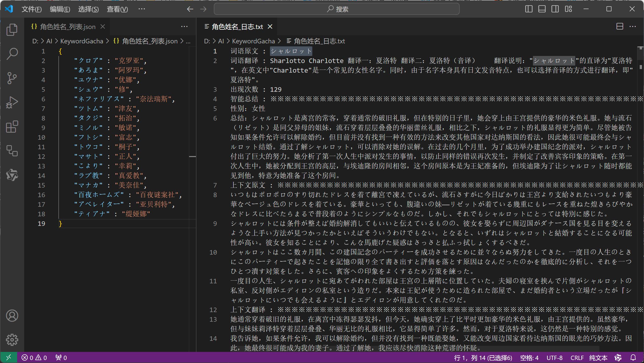Click the value "奈法瑞斯" on line 6
Image resolution: width=644 pixels, height=363 pixels.
pyautogui.click(x=154, y=99)
